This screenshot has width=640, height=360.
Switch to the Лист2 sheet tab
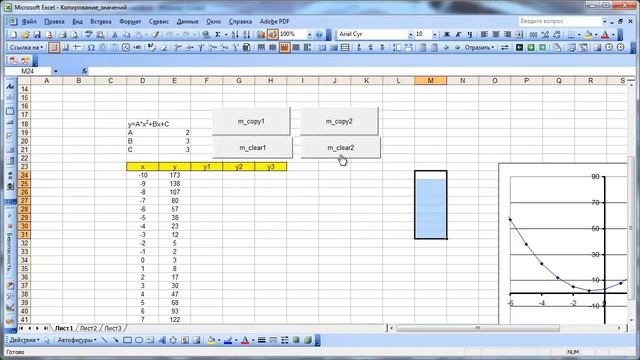tap(88, 328)
